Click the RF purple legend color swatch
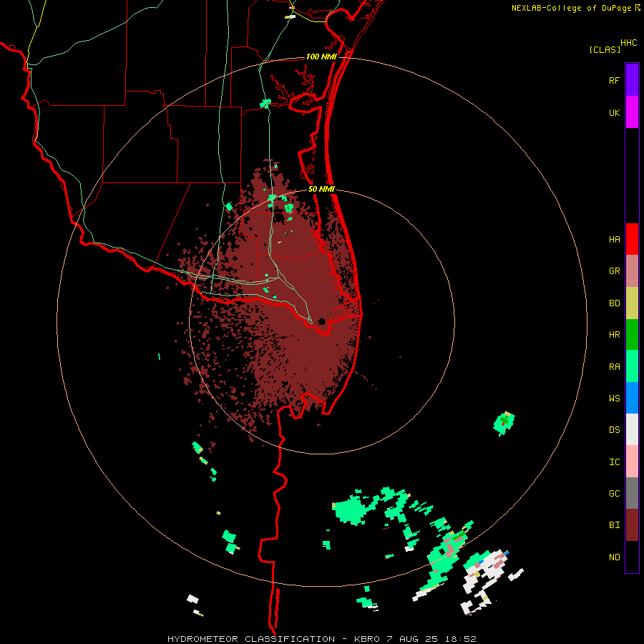 (x=632, y=80)
